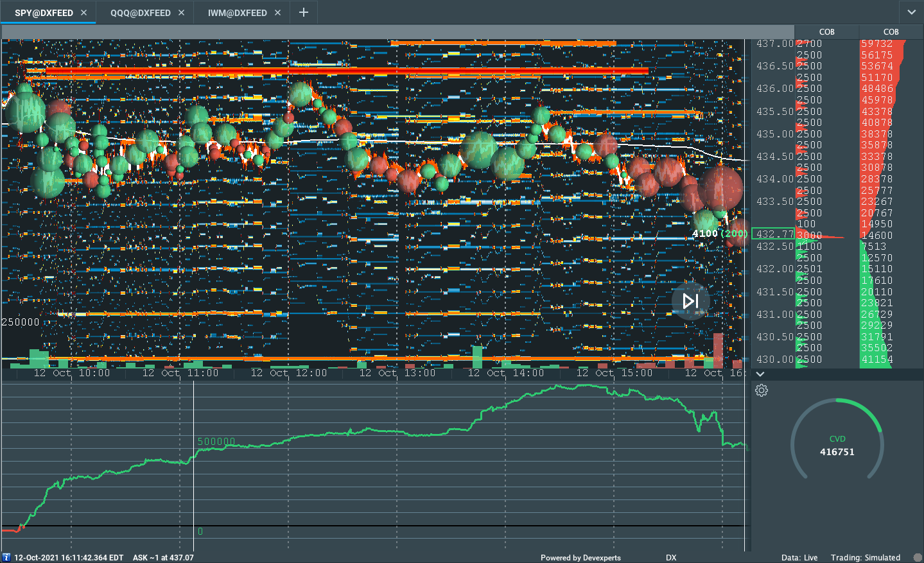Click the 431.50 price level label
The image size is (924, 563).
coord(775,292)
